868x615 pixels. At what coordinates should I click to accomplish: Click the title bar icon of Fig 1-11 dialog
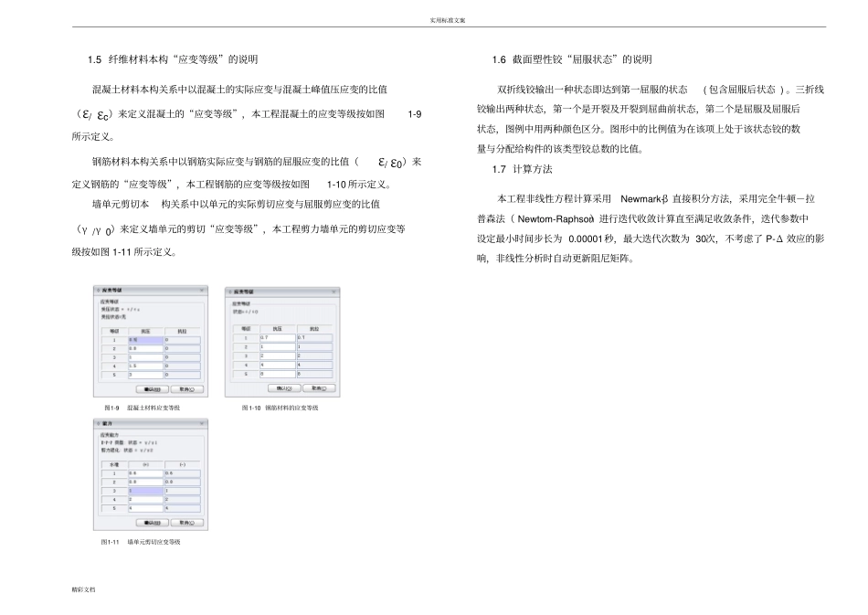coord(99,423)
